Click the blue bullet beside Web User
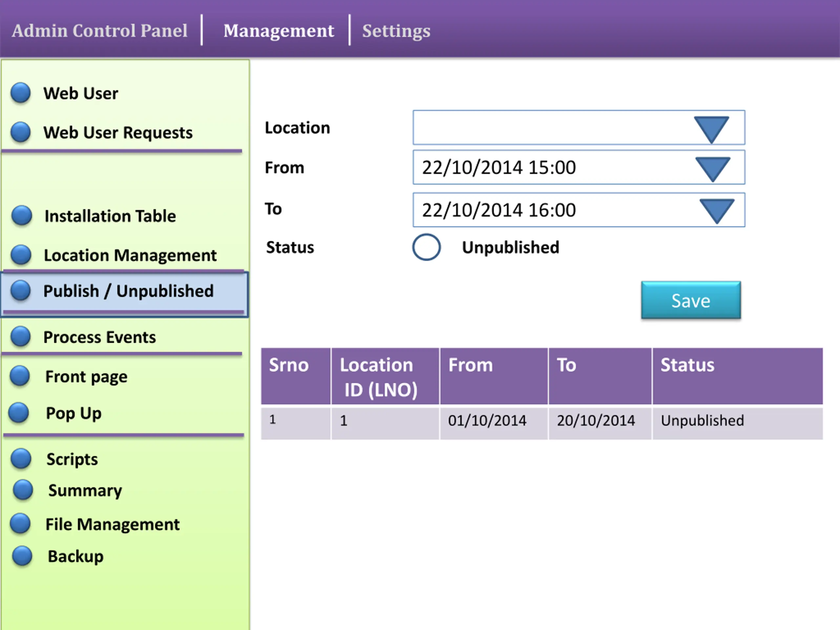Screen dimensions: 840x630 pyautogui.click(x=20, y=93)
